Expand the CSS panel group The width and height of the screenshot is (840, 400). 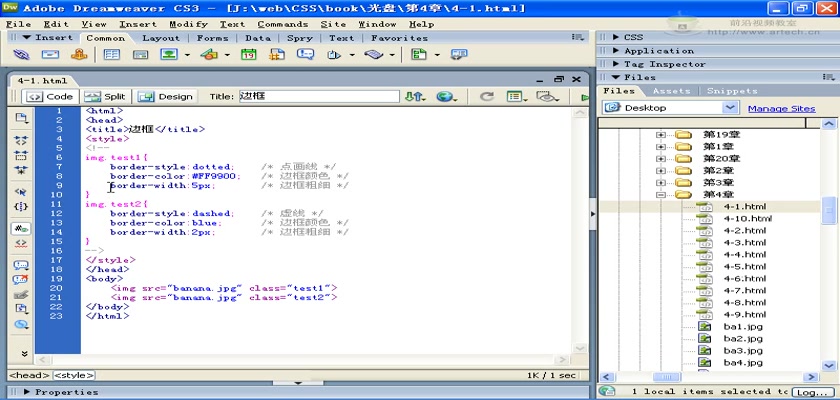(x=615, y=37)
